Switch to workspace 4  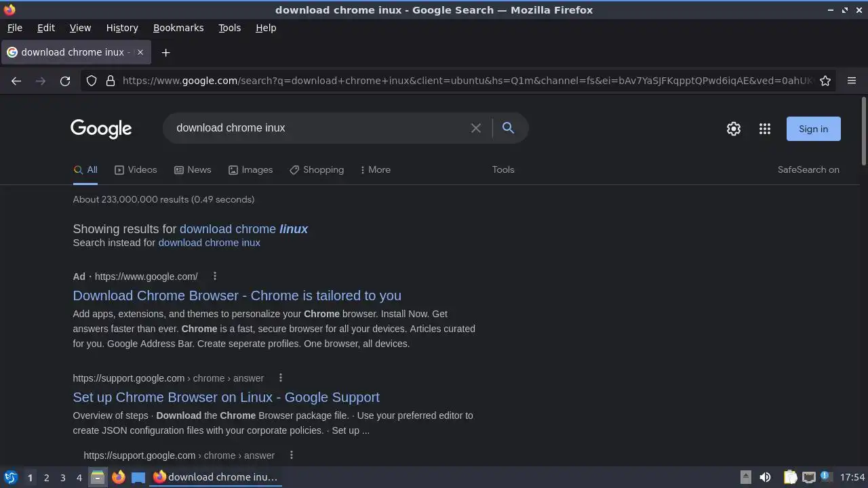[x=79, y=477]
